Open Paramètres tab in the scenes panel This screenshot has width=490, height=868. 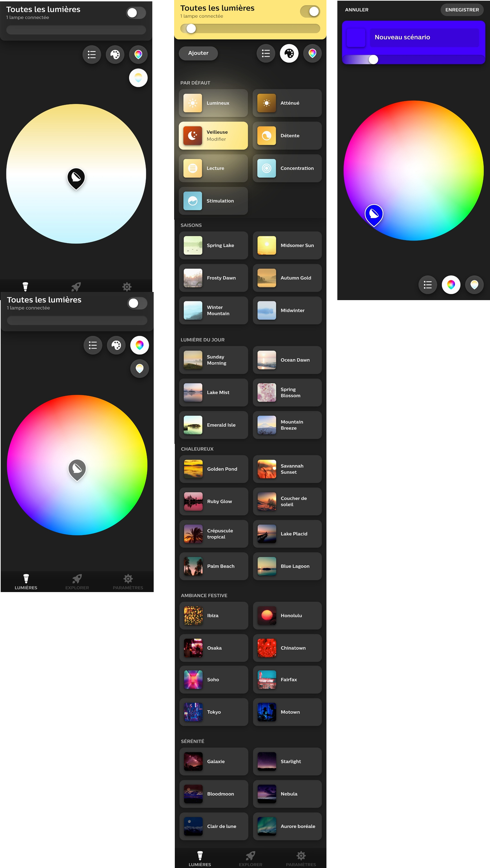[x=301, y=858]
